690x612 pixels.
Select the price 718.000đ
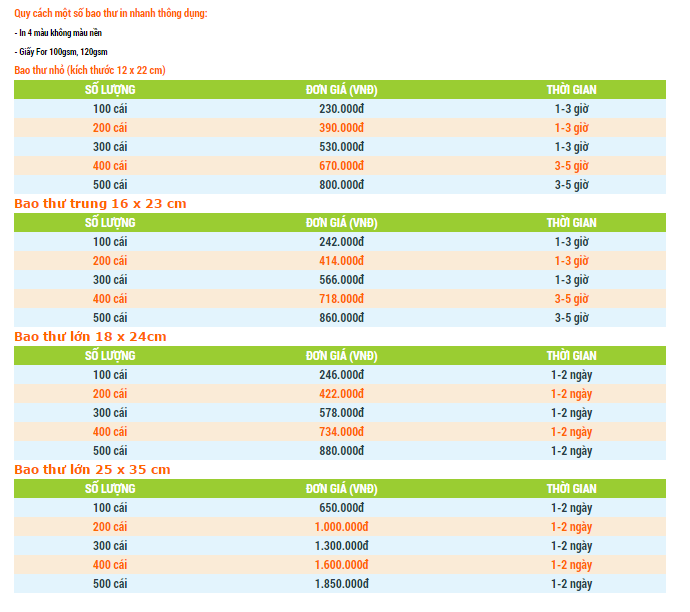[x=342, y=299]
